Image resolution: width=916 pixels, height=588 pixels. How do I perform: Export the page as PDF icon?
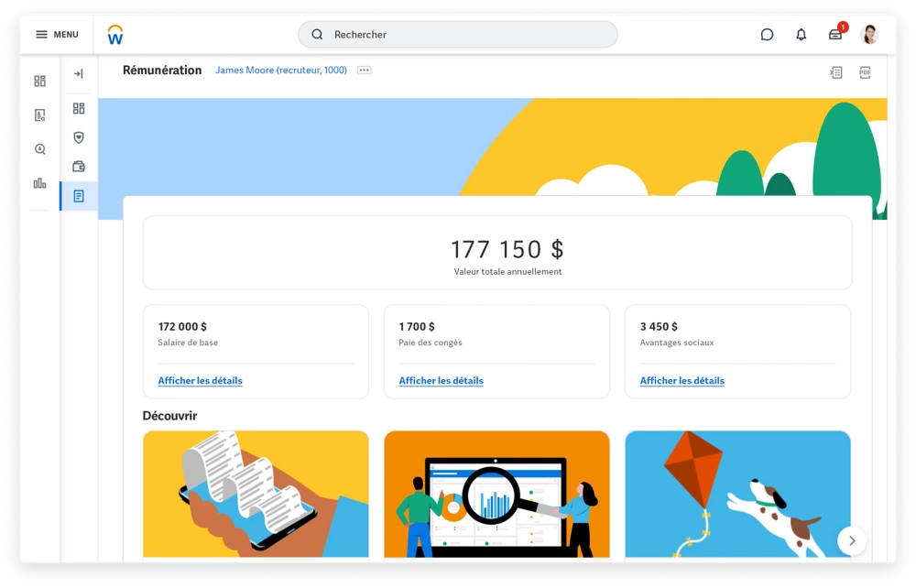point(865,72)
